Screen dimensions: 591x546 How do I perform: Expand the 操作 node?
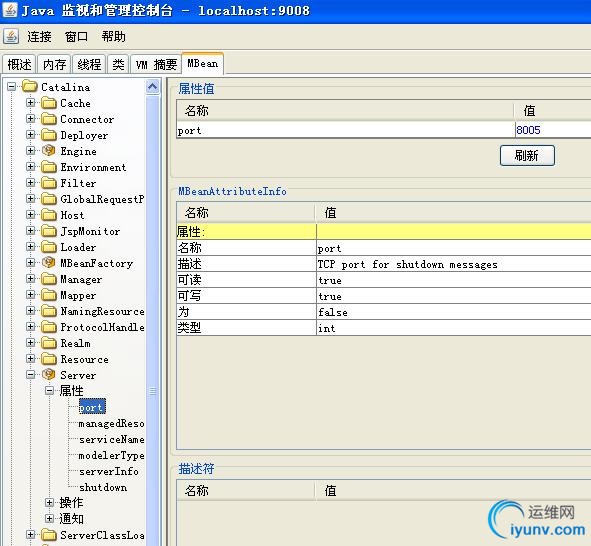click(49, 502)
